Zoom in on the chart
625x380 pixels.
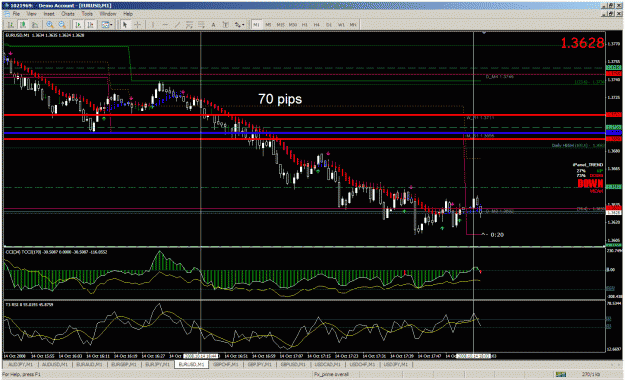pos(50,25)
